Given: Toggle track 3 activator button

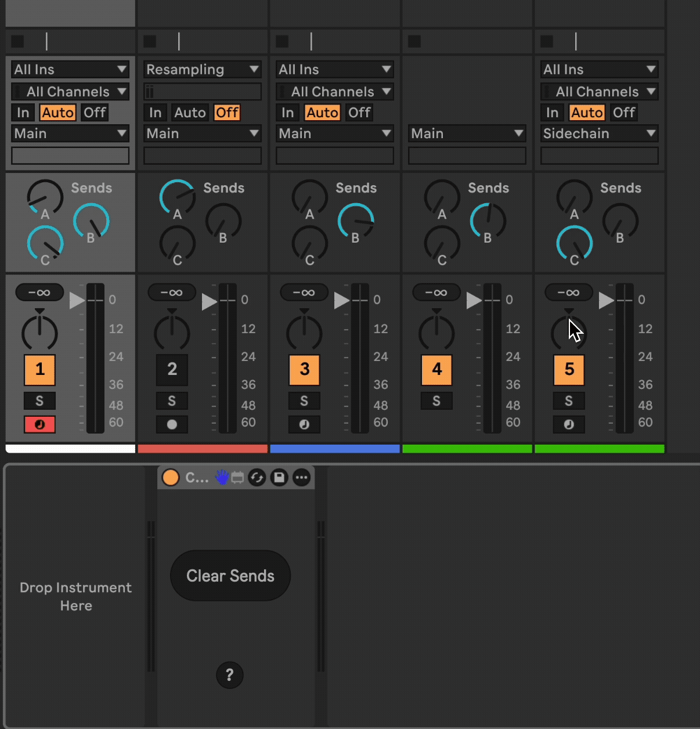Looking at the screenshot, I should coord(304,370).
